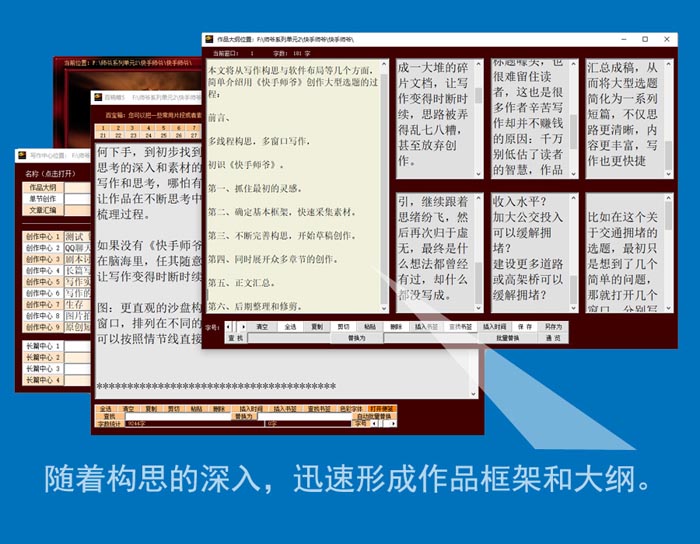Focus the search input in middle editor window
This screenshot has height=544, width=700.
click(178, 416)
